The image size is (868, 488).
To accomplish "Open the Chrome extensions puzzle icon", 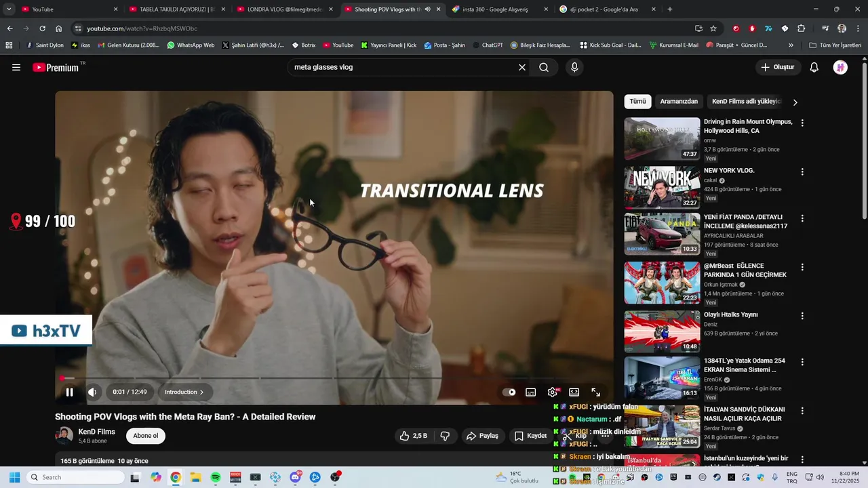I will pyautogui.click(x=802, y=28).
